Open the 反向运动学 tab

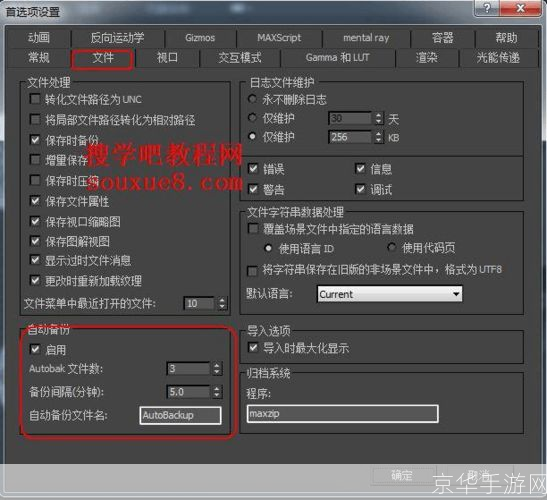pos(118,38)
